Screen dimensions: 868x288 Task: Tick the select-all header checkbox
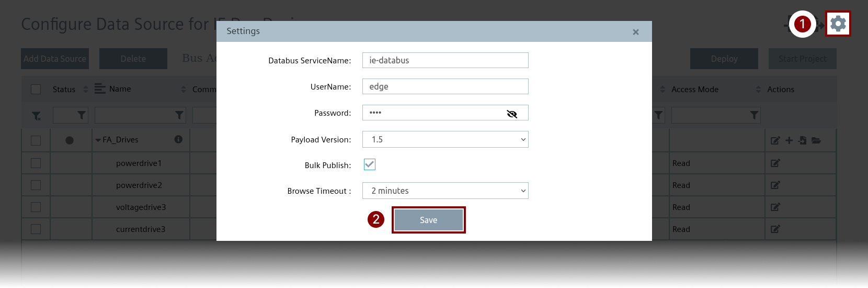tap(36, 89)
